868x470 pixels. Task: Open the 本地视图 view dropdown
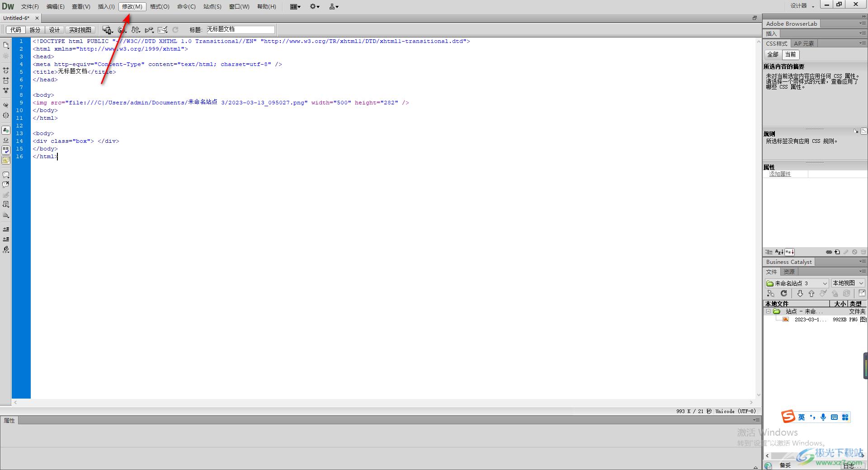[848, 283]
